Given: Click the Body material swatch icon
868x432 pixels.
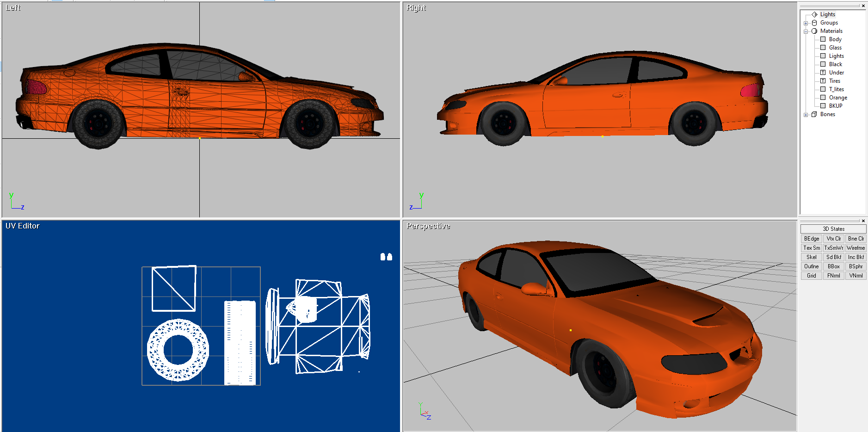Looking at the screenshot, I should pyautogui.click(x=823, y=39).
